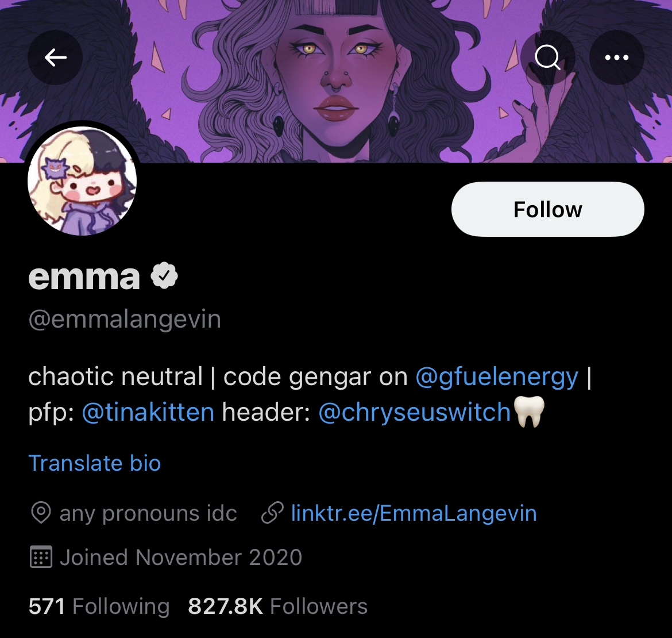Tap the calendar icon beside Joined date
Screen dimensions: 672x638
(x=41, y=556)
